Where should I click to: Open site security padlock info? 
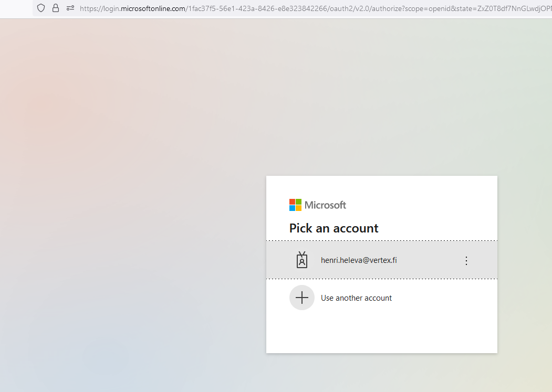point(56,8)
